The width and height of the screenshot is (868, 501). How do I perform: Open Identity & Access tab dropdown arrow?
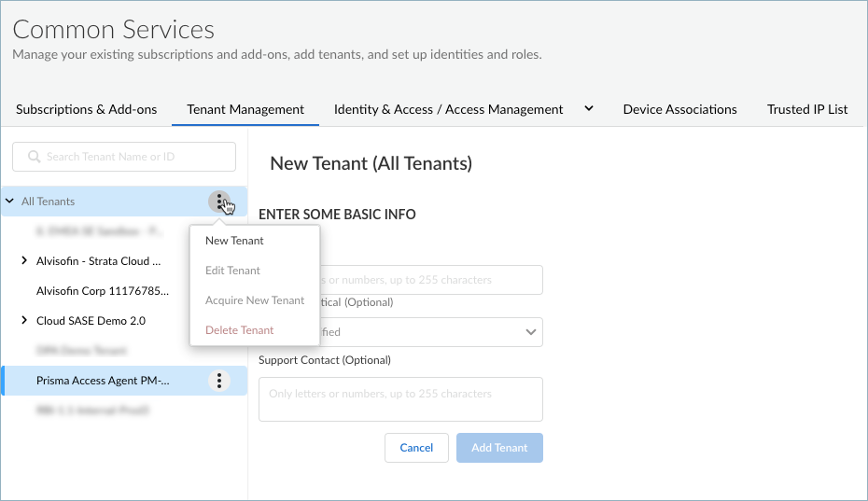589,109
